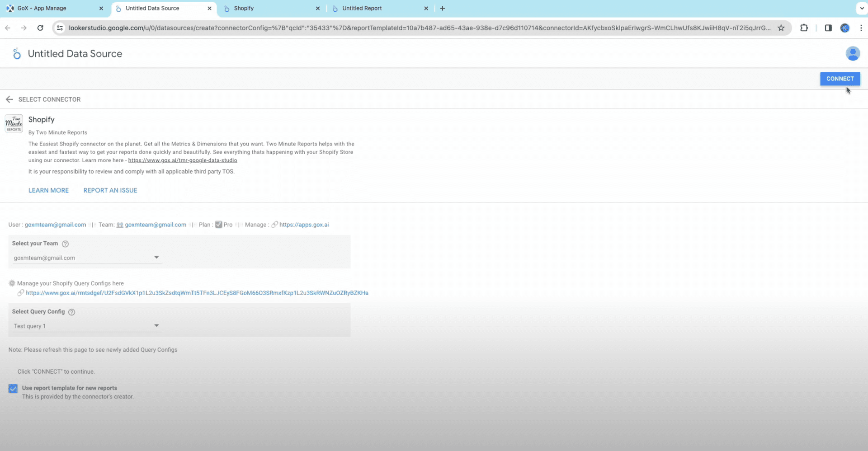
Task: Uncheck Use report template for new reports
Action: click(x=13, y=389)
